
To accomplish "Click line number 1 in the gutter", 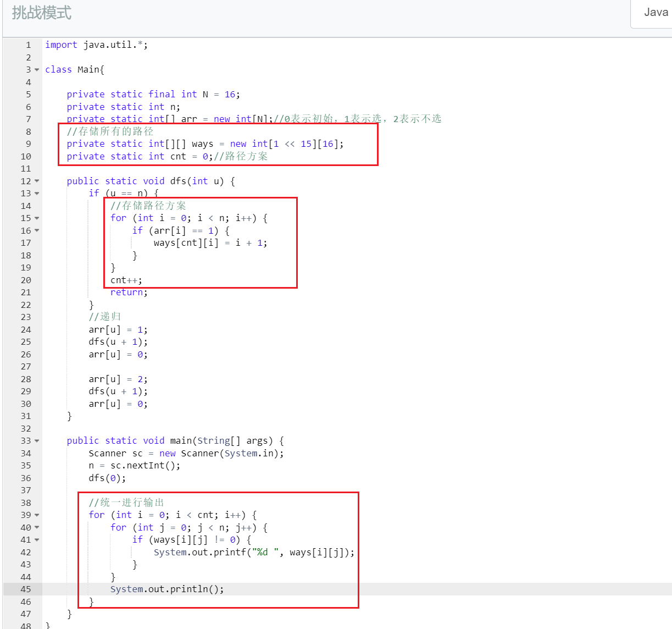I will point(29,45).
